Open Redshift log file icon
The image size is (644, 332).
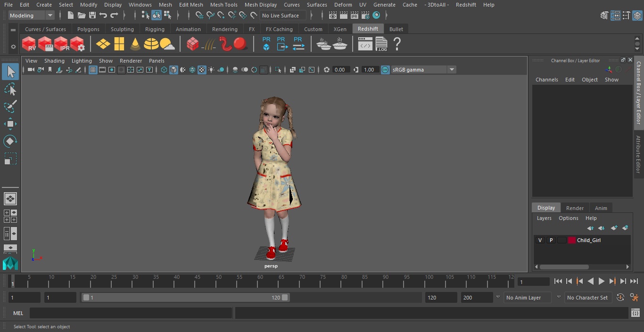point(381,44)
